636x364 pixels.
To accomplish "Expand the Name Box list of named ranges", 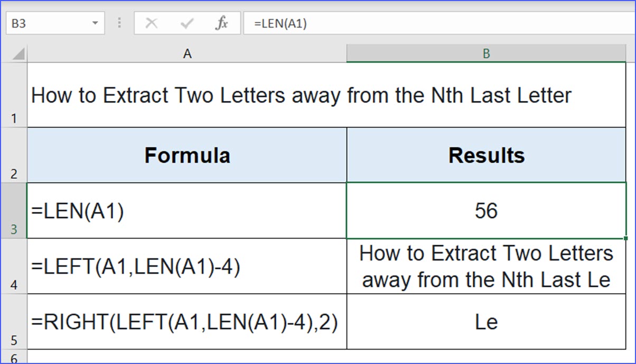I will point(95,23).
